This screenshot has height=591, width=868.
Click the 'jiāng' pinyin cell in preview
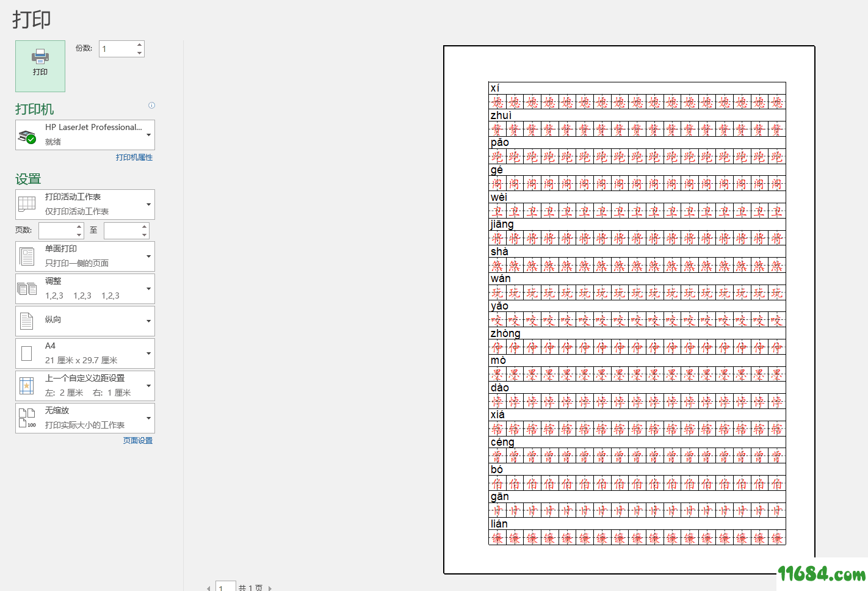pos(637,224)
